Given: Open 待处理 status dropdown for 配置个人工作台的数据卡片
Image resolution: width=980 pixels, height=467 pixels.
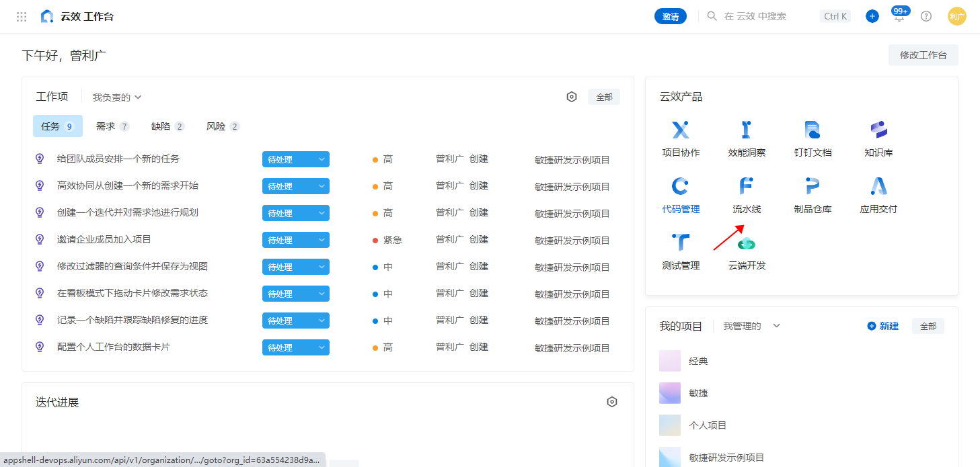Looking at the screenshot, I should [x=296, y=347].
